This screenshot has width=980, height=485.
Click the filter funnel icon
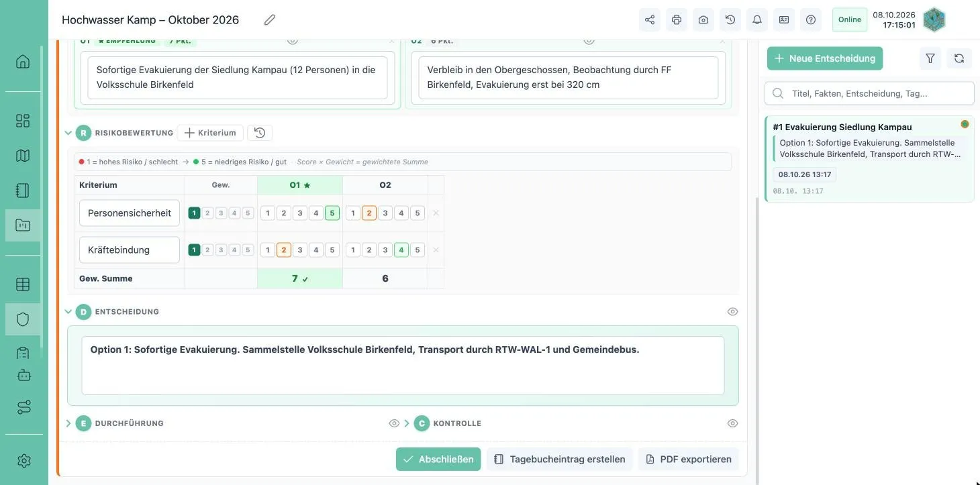[x=930, y=58]
